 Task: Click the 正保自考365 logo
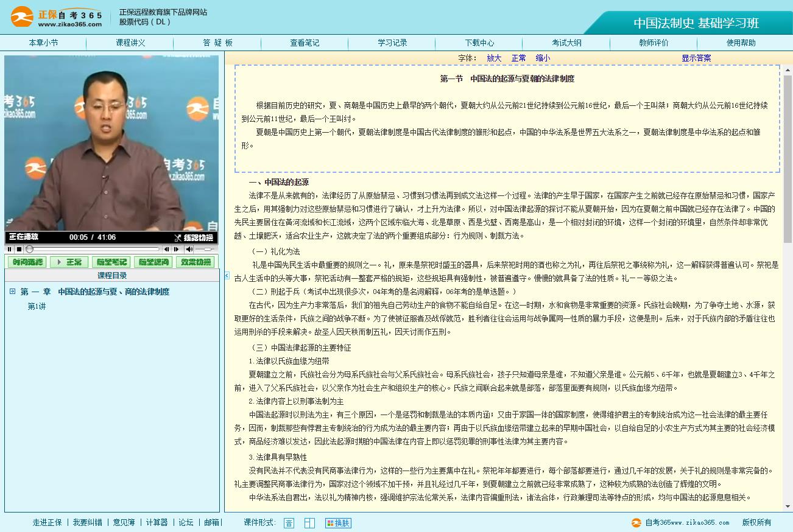56,16
